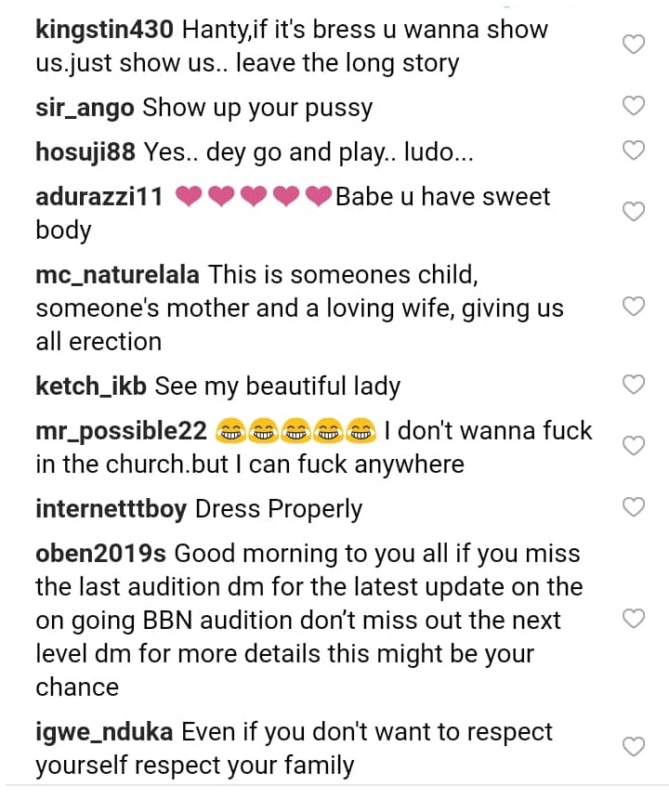The height and width of the screenshot is (812, 669).
Task: Like the comment by mr_possible22
Action: tap(633, 446)
